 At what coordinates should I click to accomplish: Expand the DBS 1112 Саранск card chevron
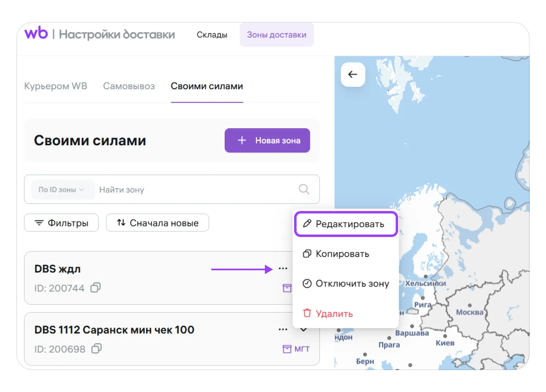(303, 330)
